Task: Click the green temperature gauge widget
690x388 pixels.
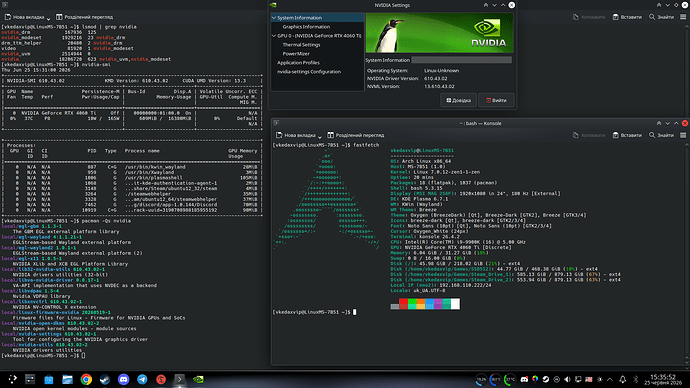Action: pos(510,379)
